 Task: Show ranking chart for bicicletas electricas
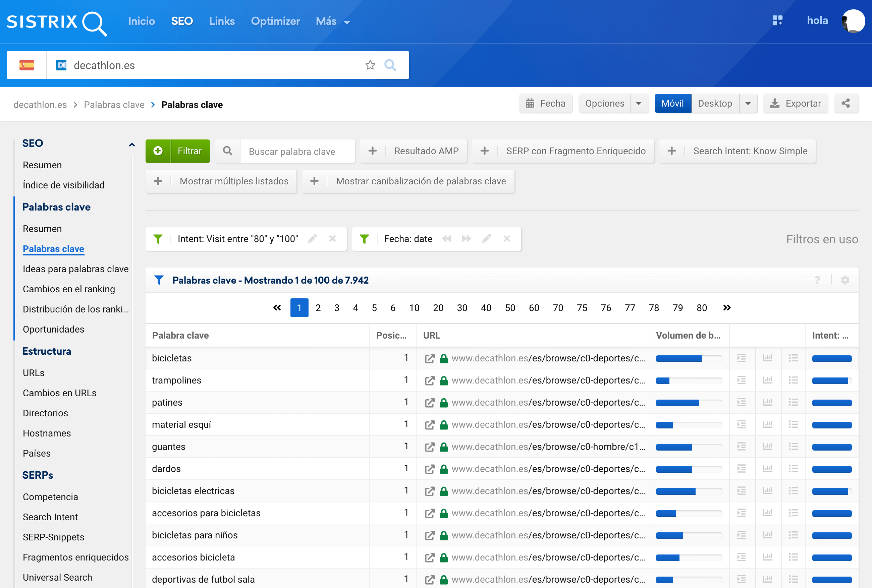[x=767, y=491]
